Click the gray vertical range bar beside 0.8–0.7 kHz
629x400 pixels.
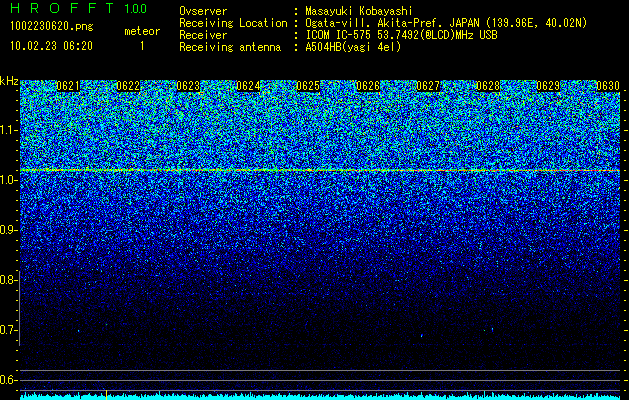click(19, 308)
